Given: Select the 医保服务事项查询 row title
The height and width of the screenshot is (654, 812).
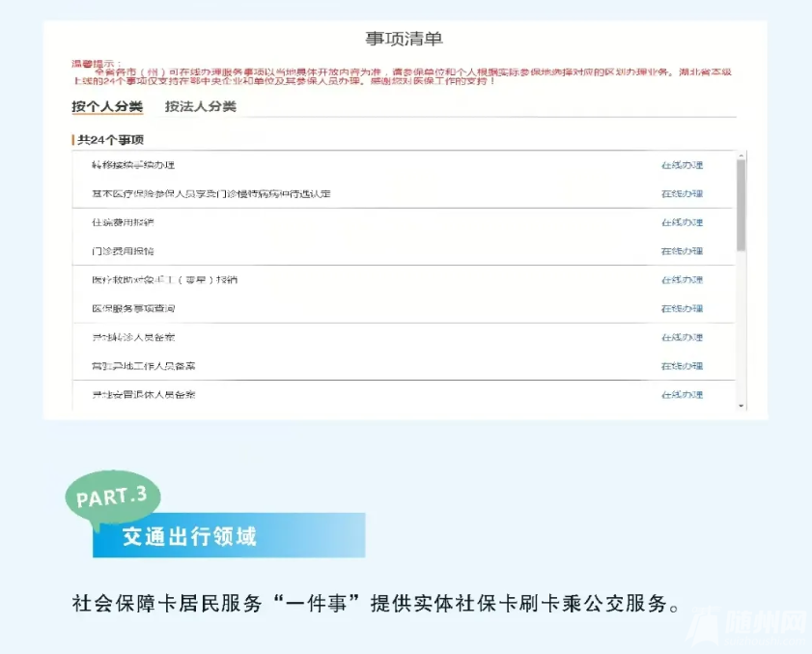Looking at the screenshot, I should pos(133,309).
